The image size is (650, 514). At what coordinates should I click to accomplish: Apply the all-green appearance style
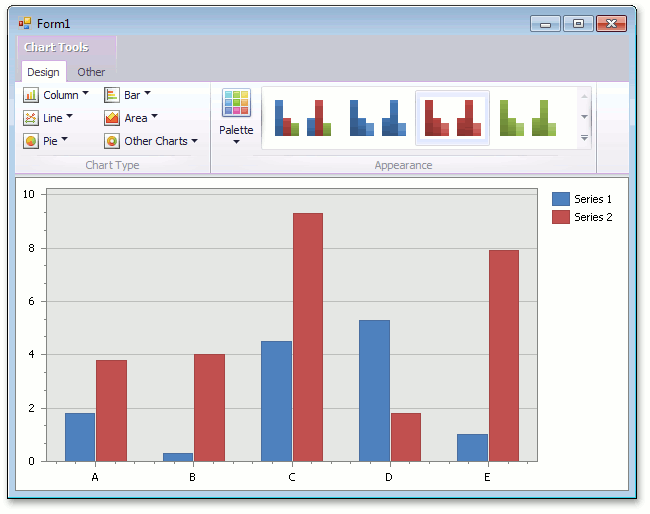tap(527, 118)
